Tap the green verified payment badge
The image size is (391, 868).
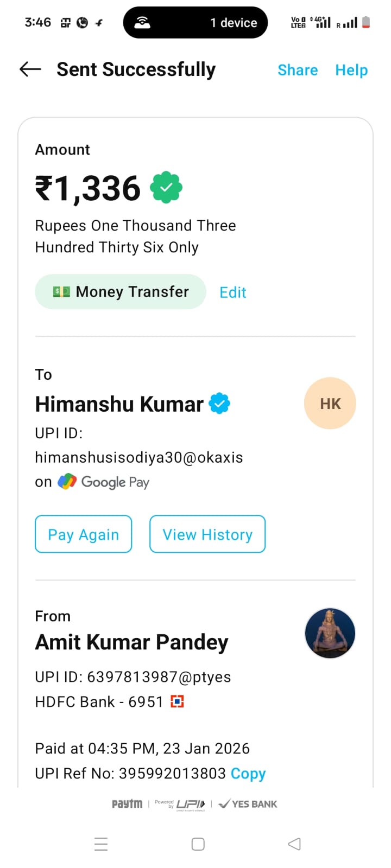coord(166,188)
